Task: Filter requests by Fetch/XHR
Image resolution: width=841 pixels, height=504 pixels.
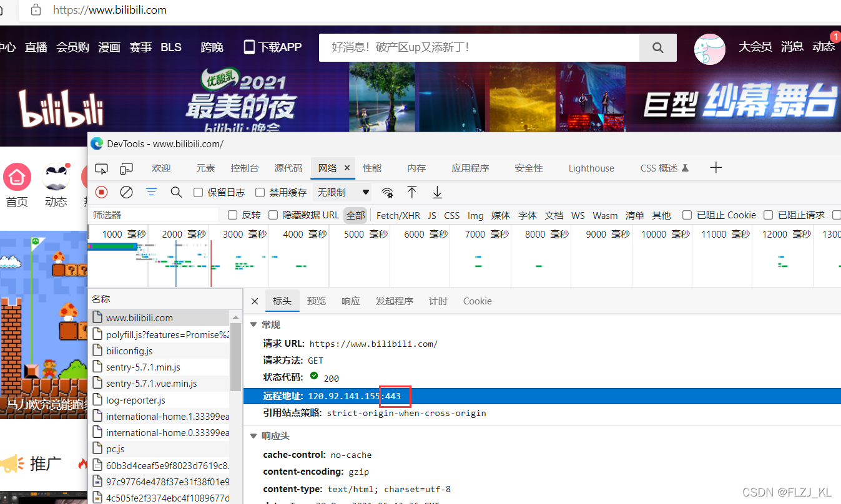Action: click(398, 215)
